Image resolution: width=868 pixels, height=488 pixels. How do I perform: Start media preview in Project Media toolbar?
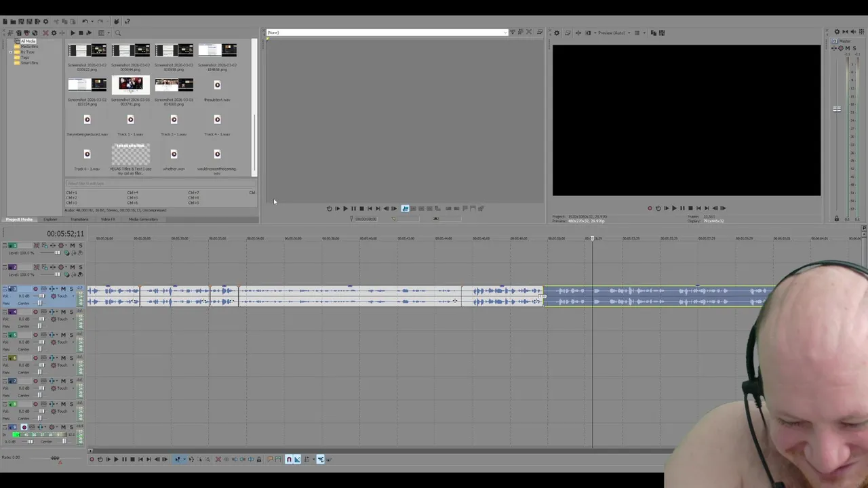pos(73,33)
